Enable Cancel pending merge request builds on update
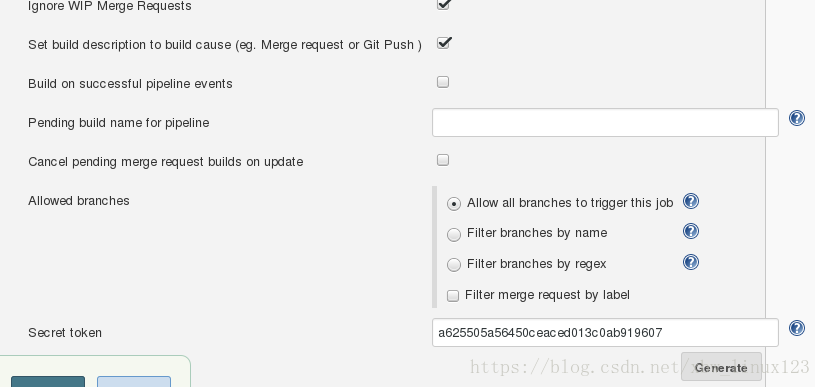This screenshot has height=387, width=821. click(443, 160)
